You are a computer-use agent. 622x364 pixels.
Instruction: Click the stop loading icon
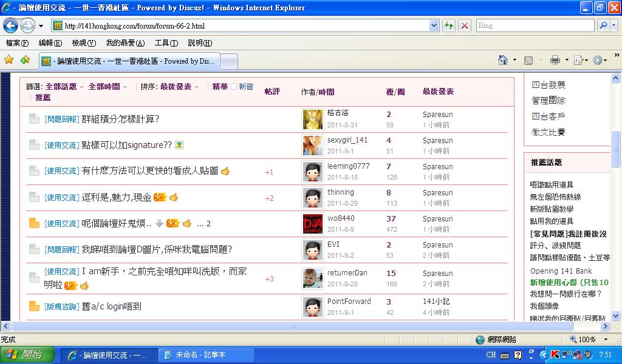465,25
